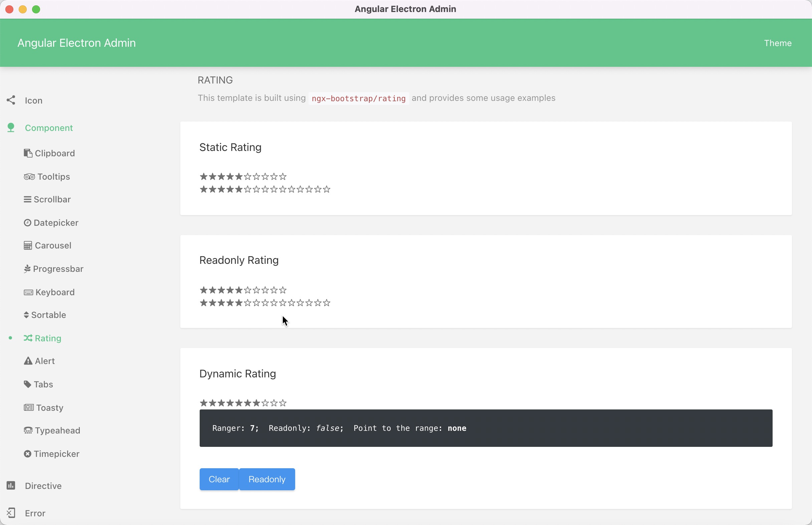812x525 pixels.
Task: Click the Readonly Rating heading
Action: (x=239, y=260)
